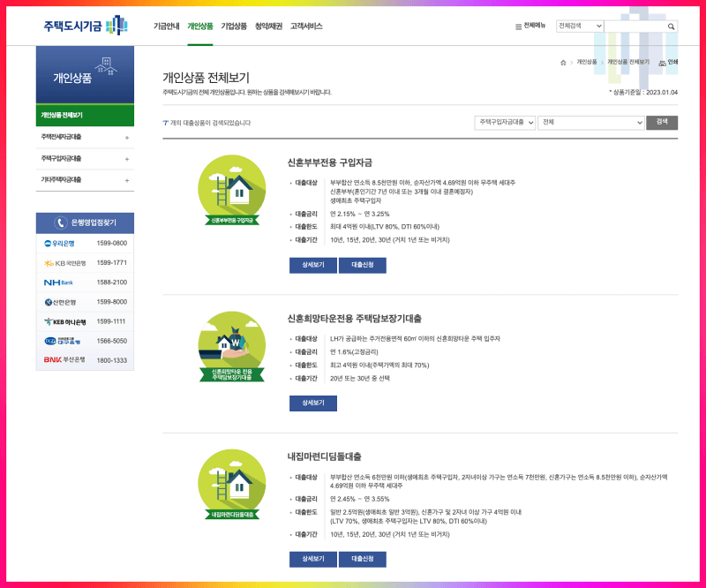Open the 전체 filter dropdown
This screenshot has height=588, width=706.
pyautogui.click(x=590, y=121)
